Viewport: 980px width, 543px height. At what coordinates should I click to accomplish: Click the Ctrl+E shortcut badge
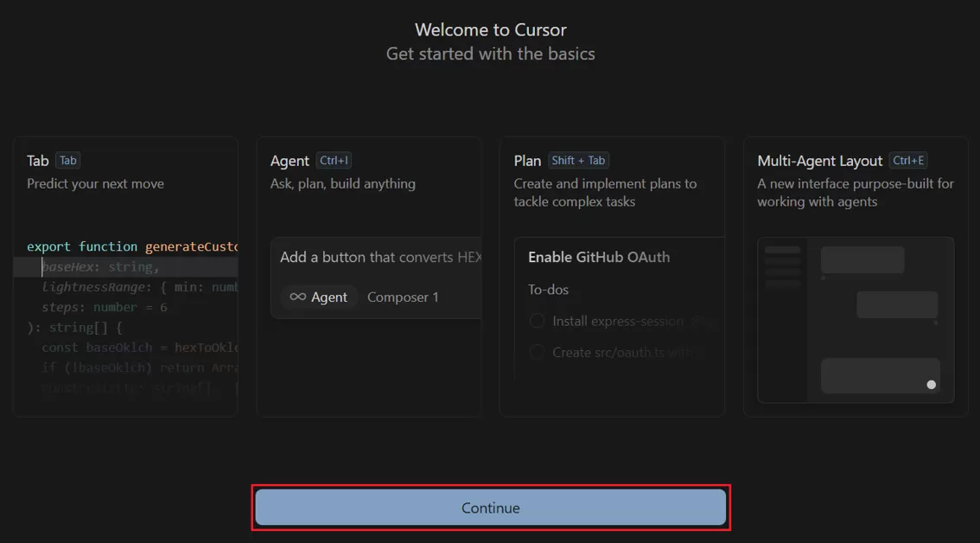[x=908, y=160]
